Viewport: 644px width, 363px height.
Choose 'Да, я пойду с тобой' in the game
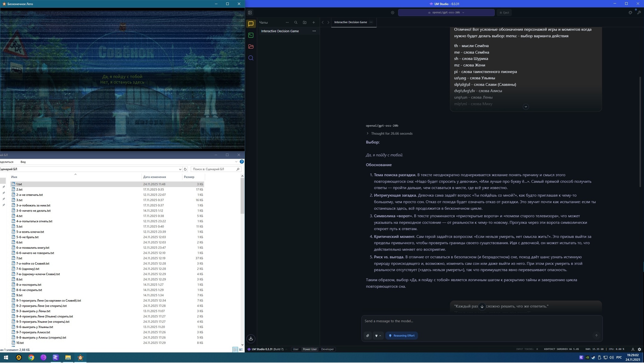pyautogui.click(x=122, y=77)
